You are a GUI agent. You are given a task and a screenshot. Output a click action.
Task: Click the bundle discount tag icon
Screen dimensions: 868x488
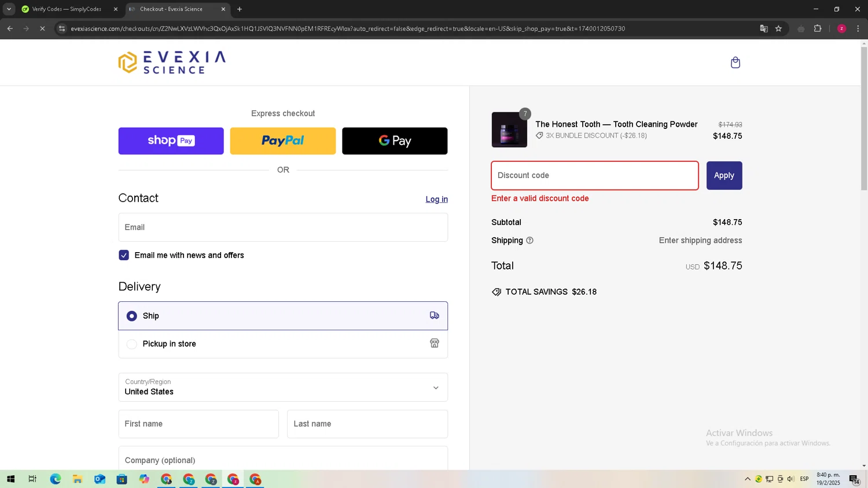(x=539, y=135)
